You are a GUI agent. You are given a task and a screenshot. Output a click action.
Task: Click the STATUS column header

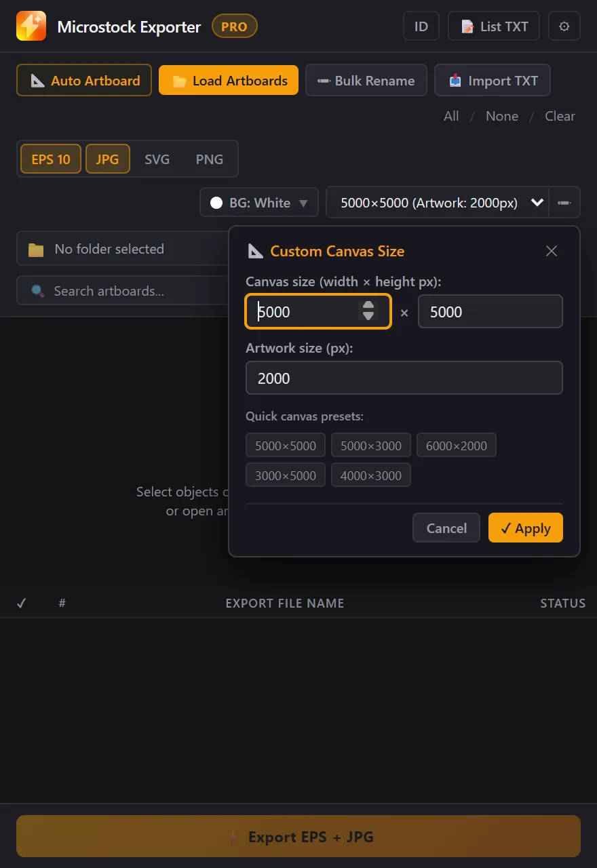[x=563, y=603]
